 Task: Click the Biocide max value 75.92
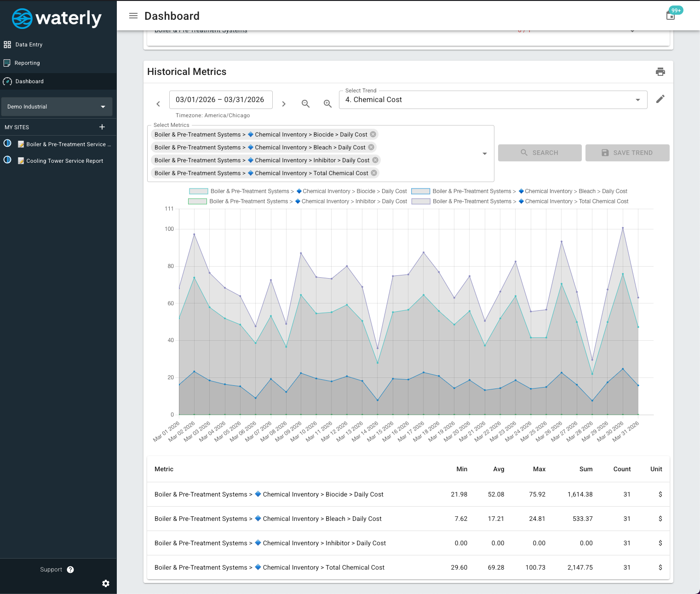coord(537,495)
